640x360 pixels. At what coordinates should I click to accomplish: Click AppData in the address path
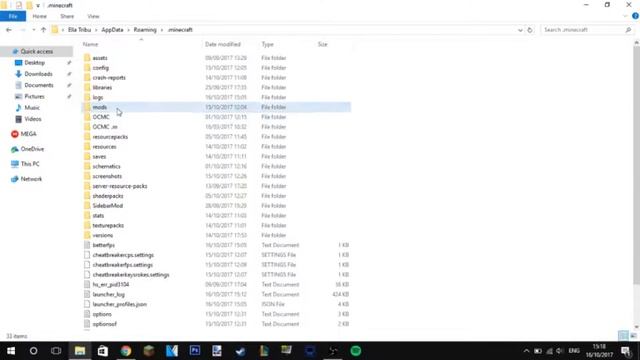(112, 30)
